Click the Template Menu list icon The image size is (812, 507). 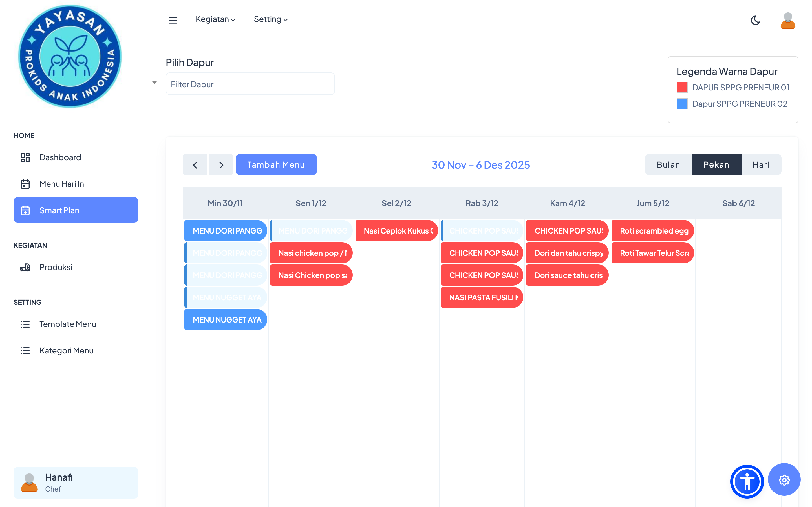[x=25, y=324]
